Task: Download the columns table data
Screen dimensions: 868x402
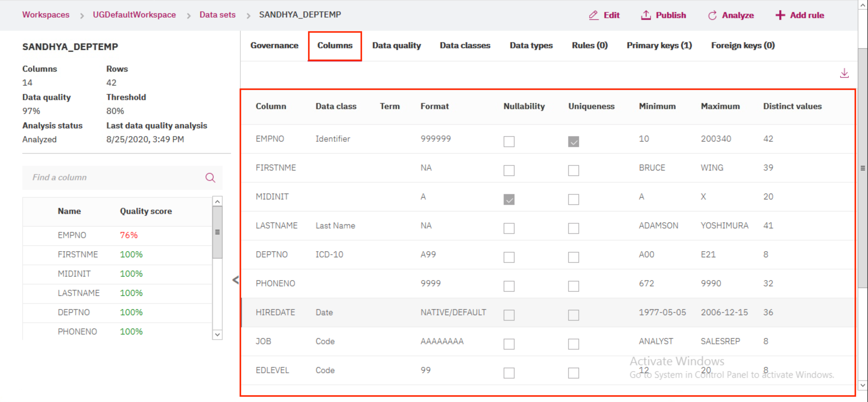Action: click(x=844, y=73)
